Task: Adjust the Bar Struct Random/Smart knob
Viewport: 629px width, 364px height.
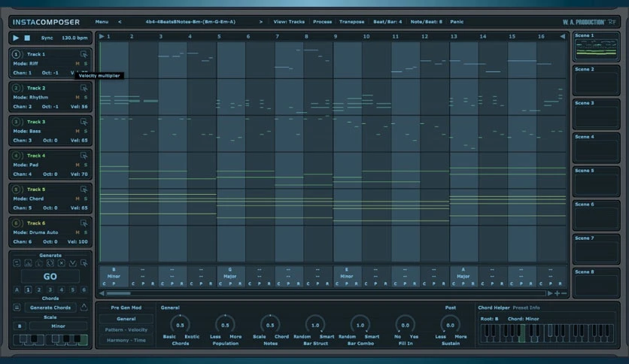Action: coord(315,325)
